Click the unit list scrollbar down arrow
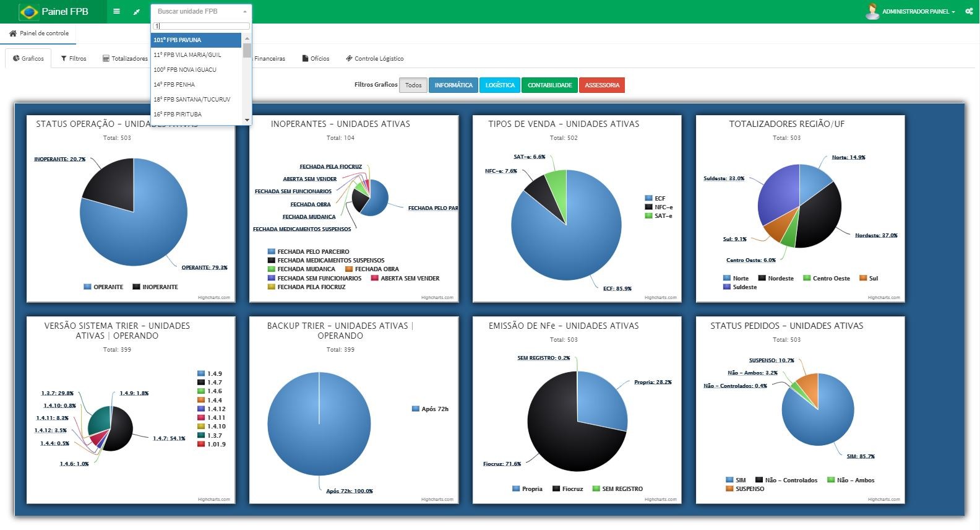 pyautogui.click(x=247, y=120)
